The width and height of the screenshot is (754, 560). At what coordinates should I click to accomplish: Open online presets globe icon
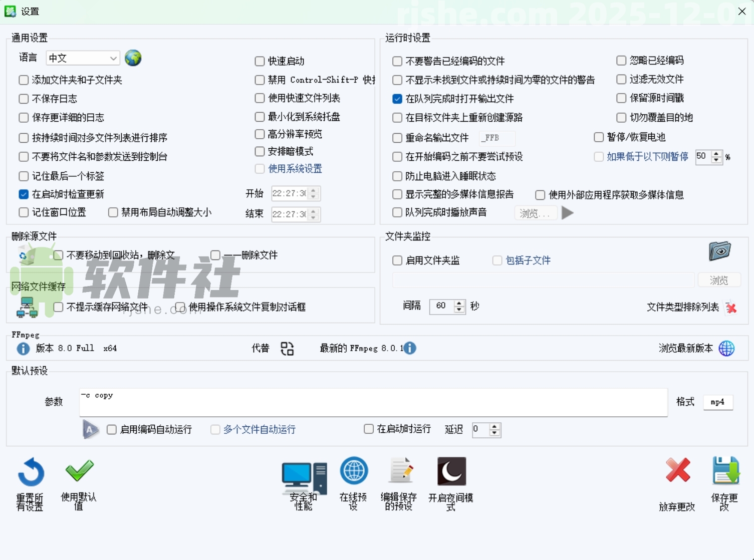[x=354, y=471]
